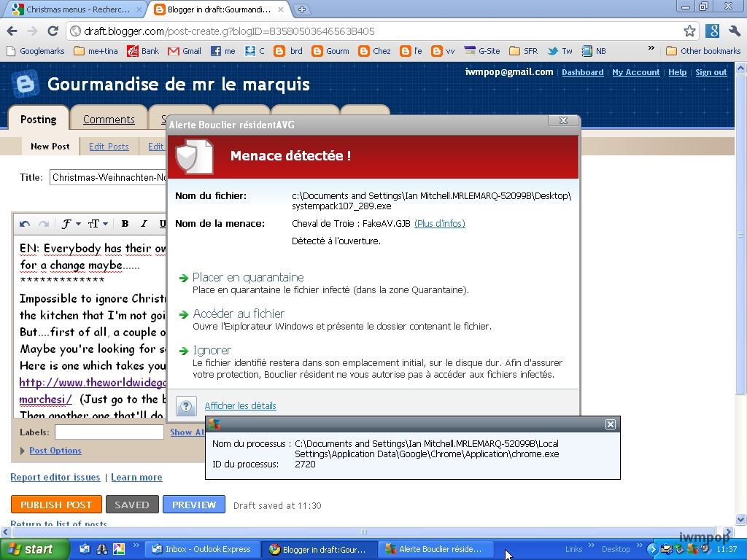Click the Blogger logo icon
Viewport: 747px width, 560px height.
26,85
